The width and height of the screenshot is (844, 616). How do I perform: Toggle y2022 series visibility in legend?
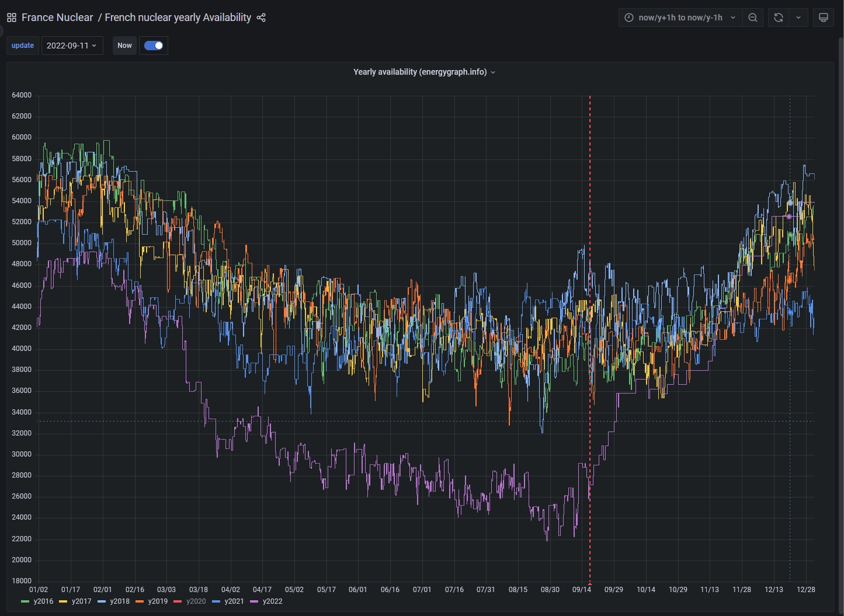click(272, 601)
